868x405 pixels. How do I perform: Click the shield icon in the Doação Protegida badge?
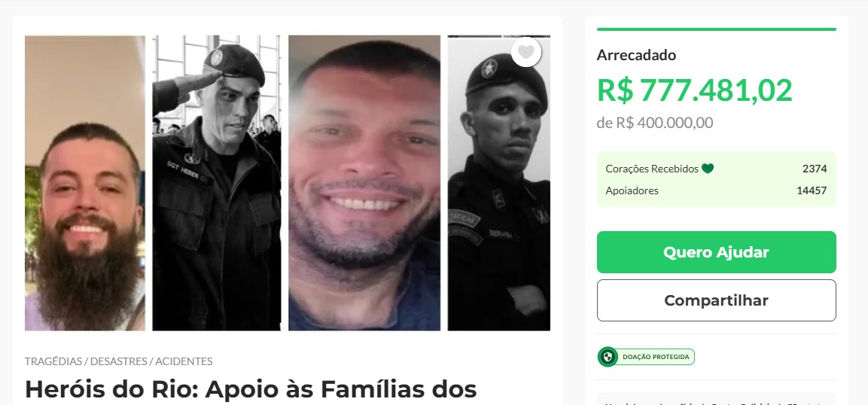(x=608, y=357)
